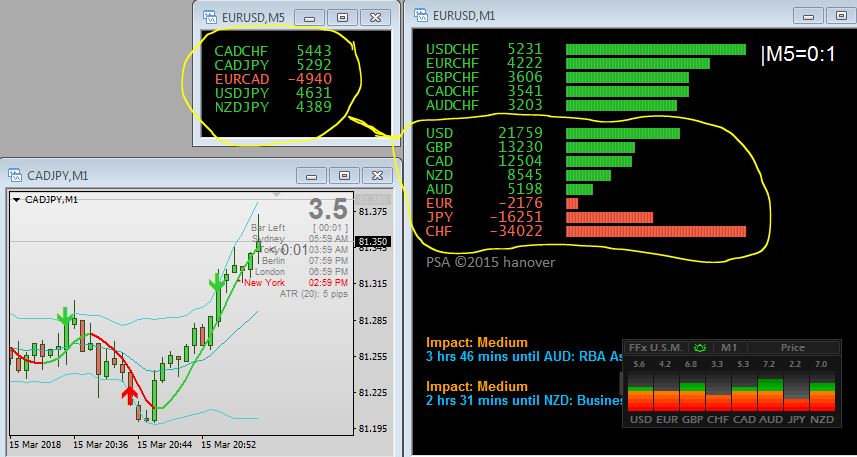857x457 pixels.
Task: Select the JPY strength bar in FFx panel
Action: pyautogui.click(x=796, y=391)
